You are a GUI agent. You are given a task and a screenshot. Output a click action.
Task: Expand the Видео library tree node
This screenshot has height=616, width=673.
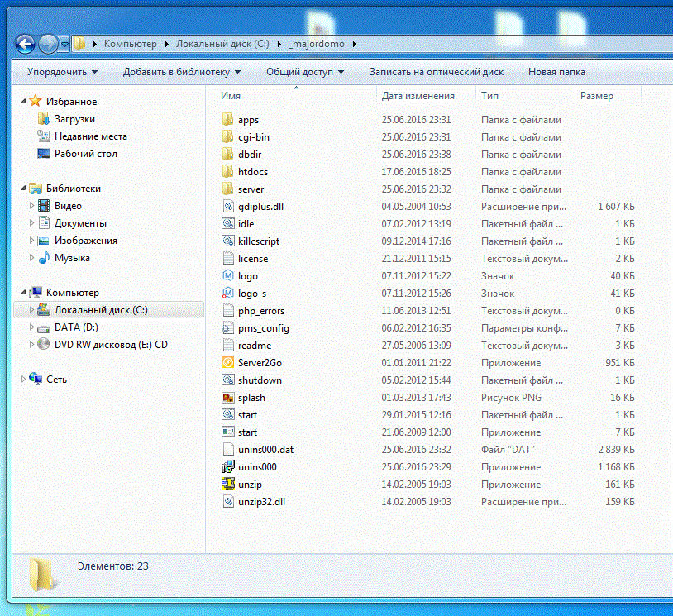[32, 206]
